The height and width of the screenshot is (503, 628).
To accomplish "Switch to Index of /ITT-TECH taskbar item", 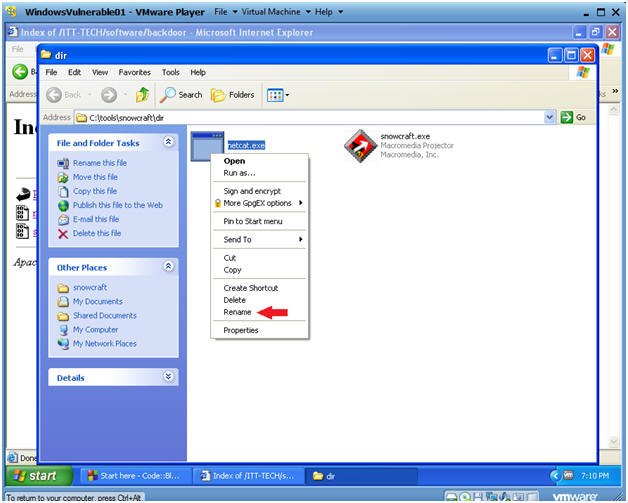I will pyautogui.click(x=248, y=476).
